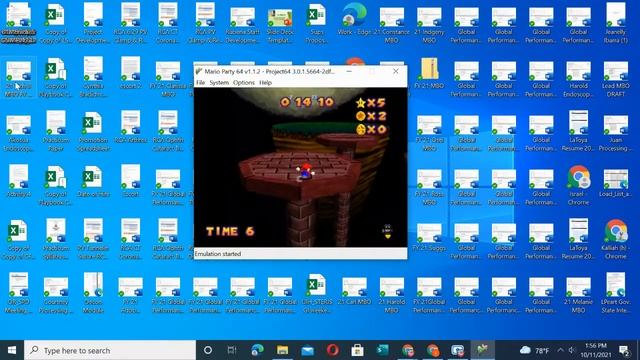Open Task View on the taskbar
This screenshot has width=640, height=360.
coord(232,350)
